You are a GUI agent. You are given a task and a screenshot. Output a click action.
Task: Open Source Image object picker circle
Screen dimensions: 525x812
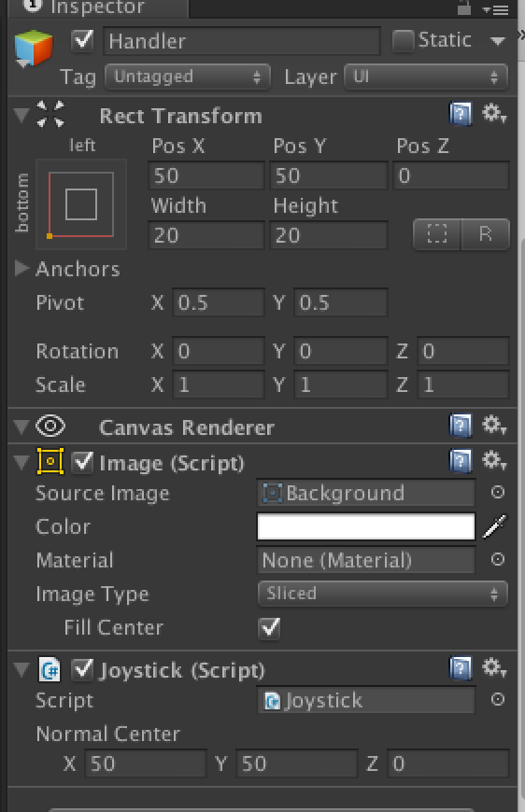point(498,492)
